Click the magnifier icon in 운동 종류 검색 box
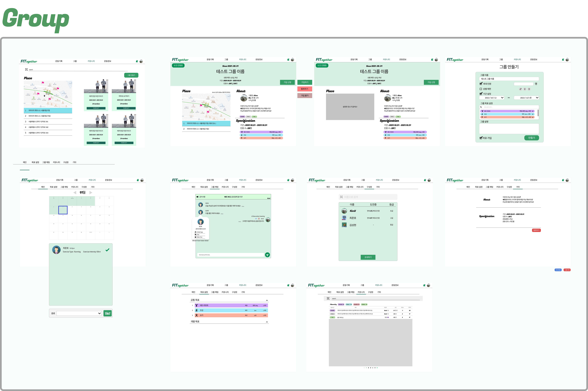Screen dimensions: 588x391 (x=481, y=107)
